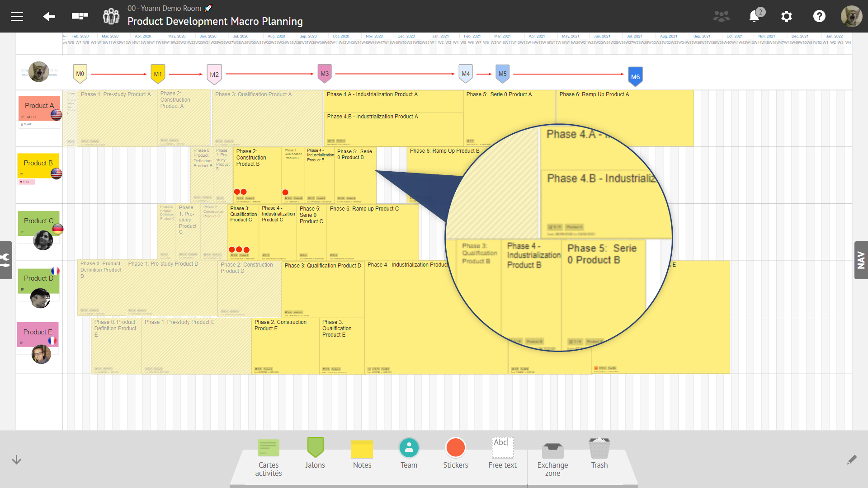Select the M1 milestone marker
This screenshot has height=488, width=868.
[158, 74]
